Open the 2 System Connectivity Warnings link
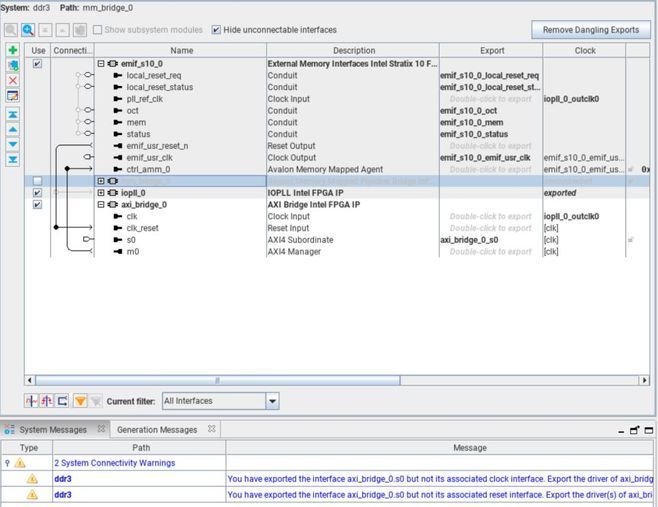 115,463
